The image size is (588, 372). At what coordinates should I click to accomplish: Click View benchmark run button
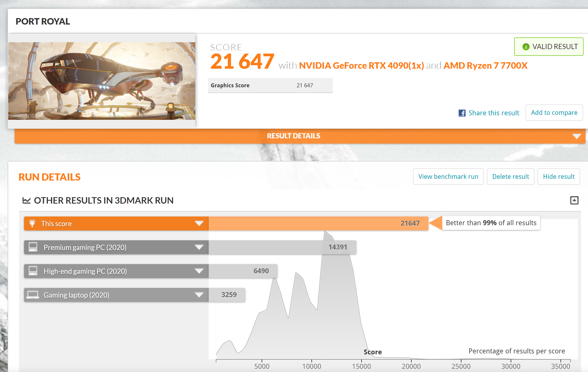point(448,177)
